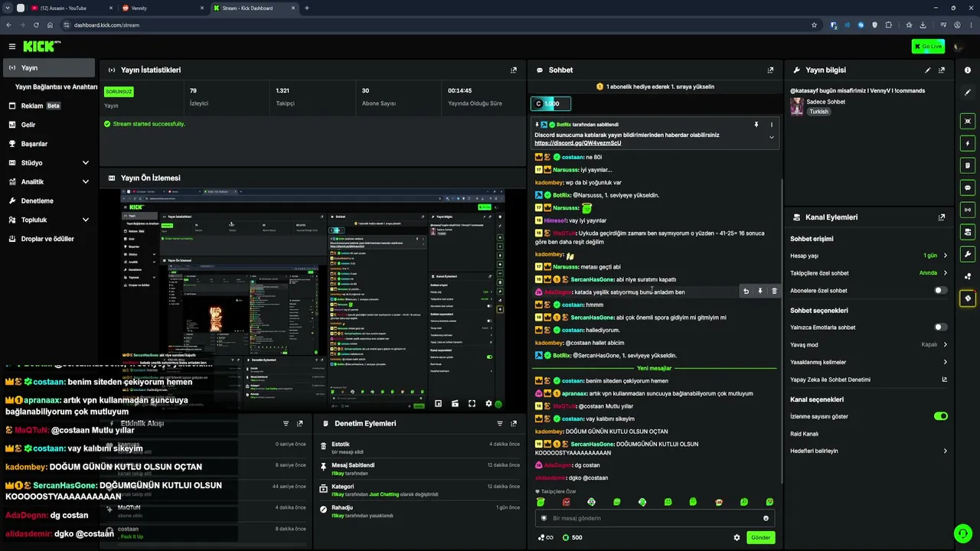980x551 pixels.
Task: Click the Go Live button
Action: [928, 47]
